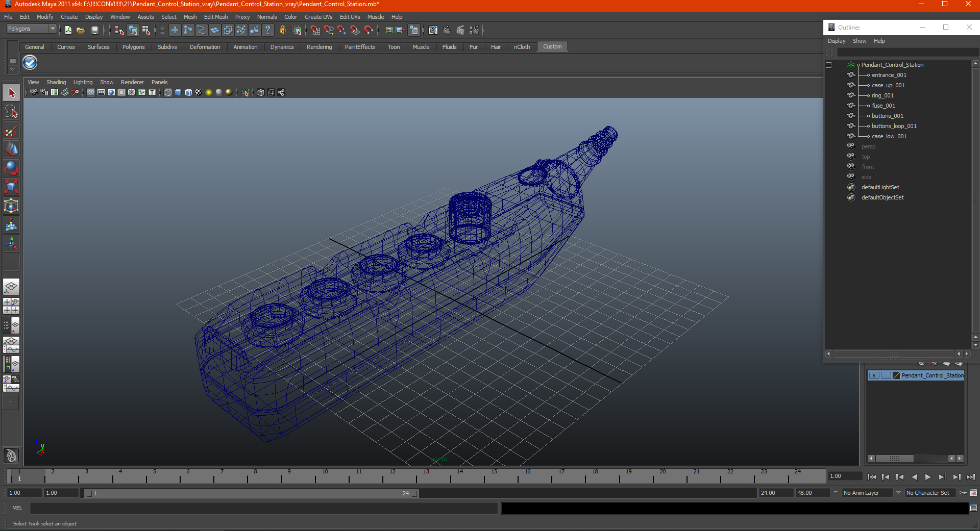Click the question mark selection mask icon

click(267, 30)
